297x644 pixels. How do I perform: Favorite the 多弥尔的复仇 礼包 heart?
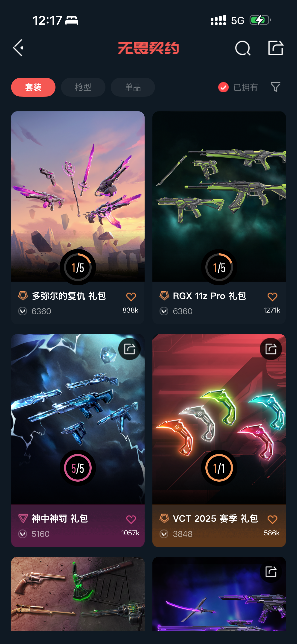(x=131, y=297)
